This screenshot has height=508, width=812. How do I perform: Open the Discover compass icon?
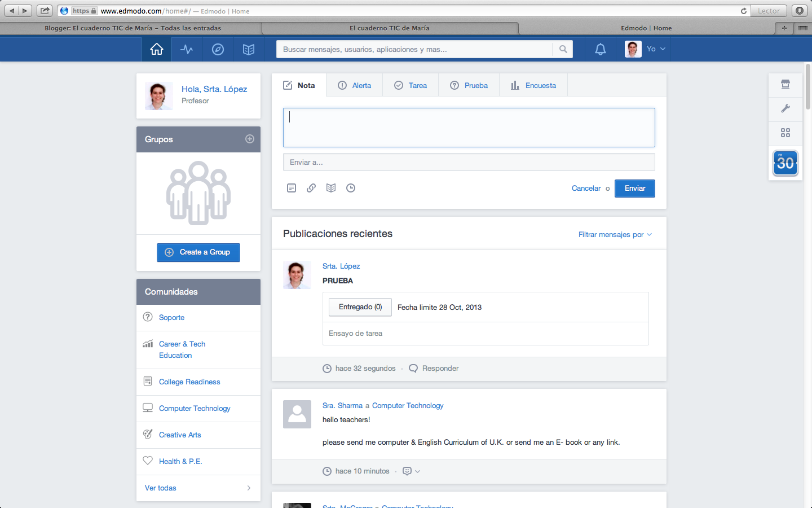tap(218, 49)
